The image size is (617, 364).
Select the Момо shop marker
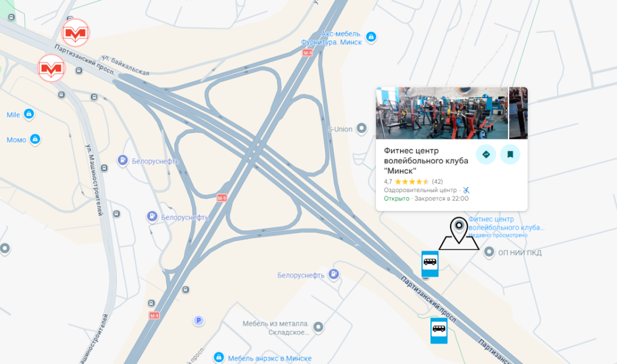(x=35, y=139)
